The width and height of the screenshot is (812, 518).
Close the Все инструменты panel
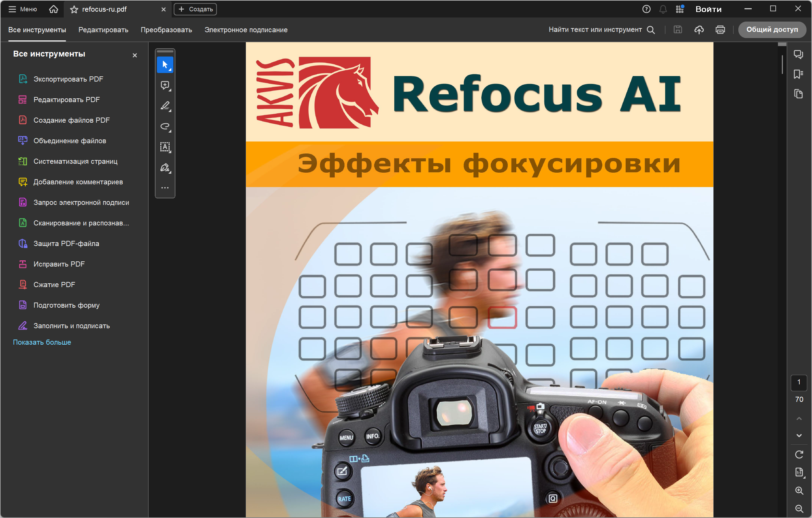135,55
